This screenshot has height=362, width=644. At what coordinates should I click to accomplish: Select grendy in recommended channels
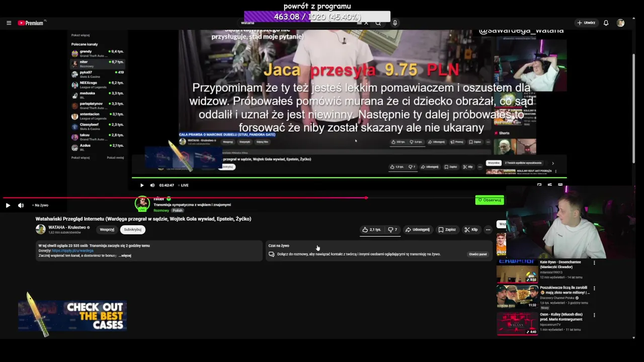pos(98,53)
